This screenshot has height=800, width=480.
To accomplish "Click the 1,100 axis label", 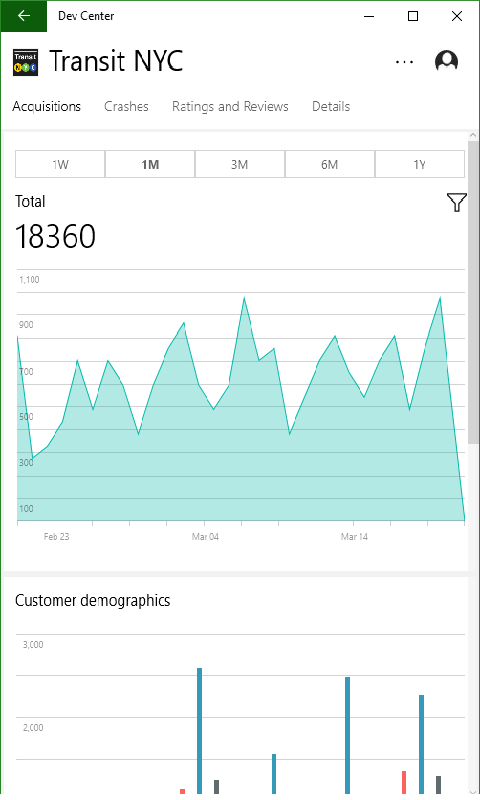I will point(29,280).
